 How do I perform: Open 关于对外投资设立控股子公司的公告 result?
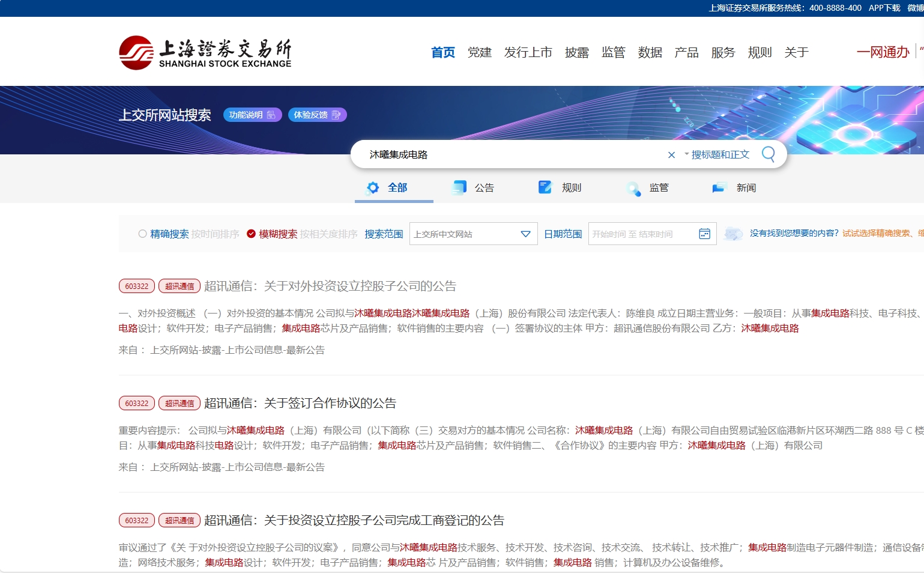click(x=330, y=286)
